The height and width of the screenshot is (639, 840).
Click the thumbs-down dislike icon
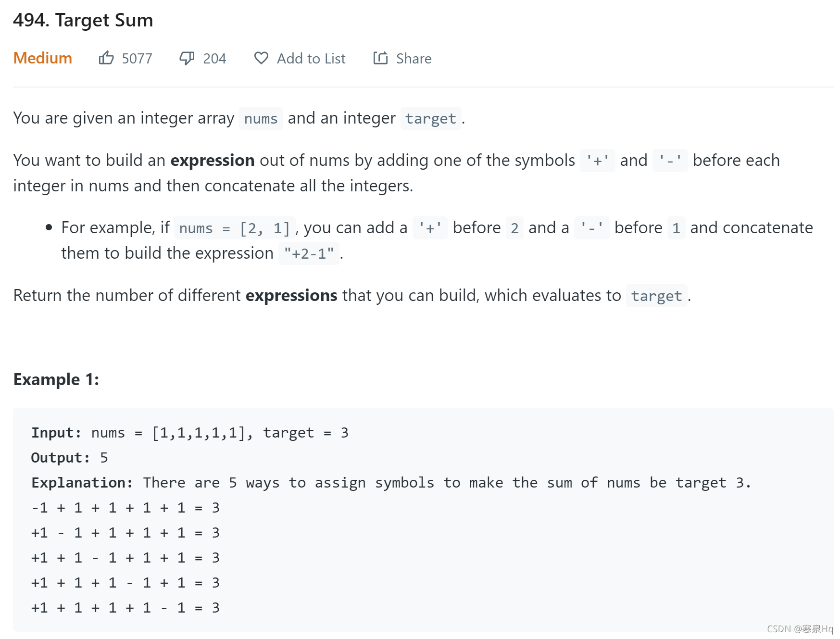[x=187, y=58]
